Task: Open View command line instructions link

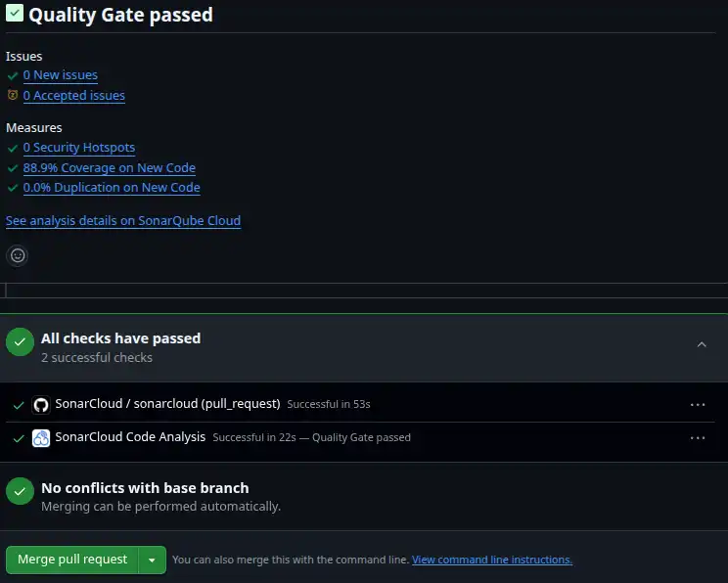Action: (492, 561)
